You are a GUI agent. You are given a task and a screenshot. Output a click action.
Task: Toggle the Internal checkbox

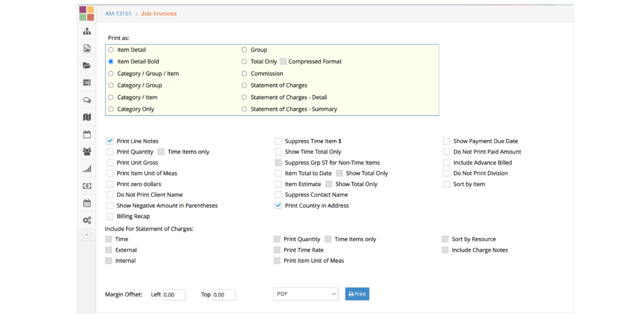point(108,261)
